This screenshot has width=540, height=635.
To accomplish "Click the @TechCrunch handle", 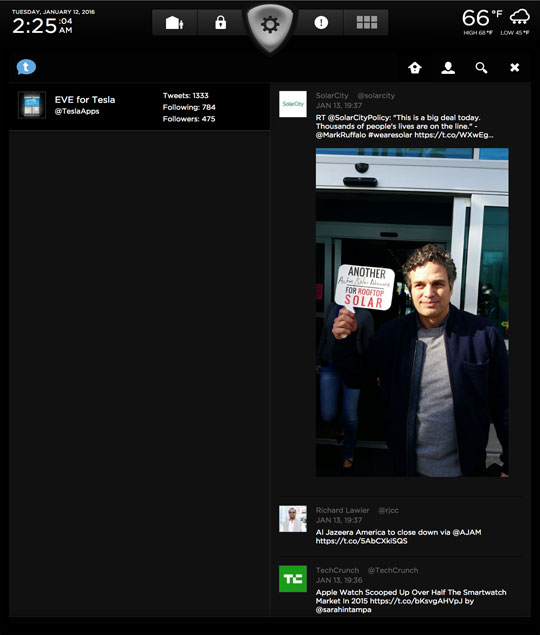I will click(x=393, y=570).
